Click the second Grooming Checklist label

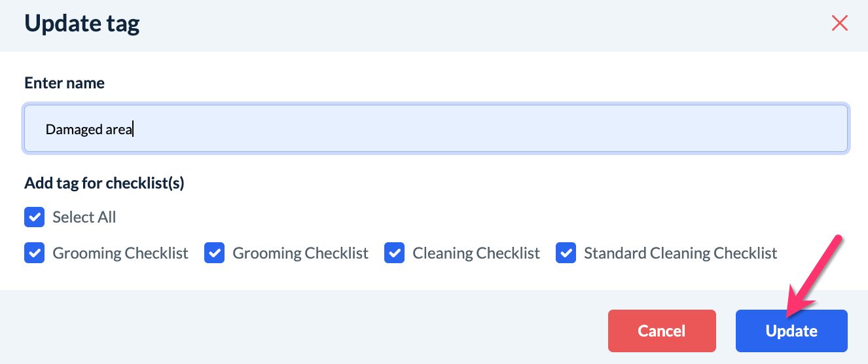click(300, 253)
